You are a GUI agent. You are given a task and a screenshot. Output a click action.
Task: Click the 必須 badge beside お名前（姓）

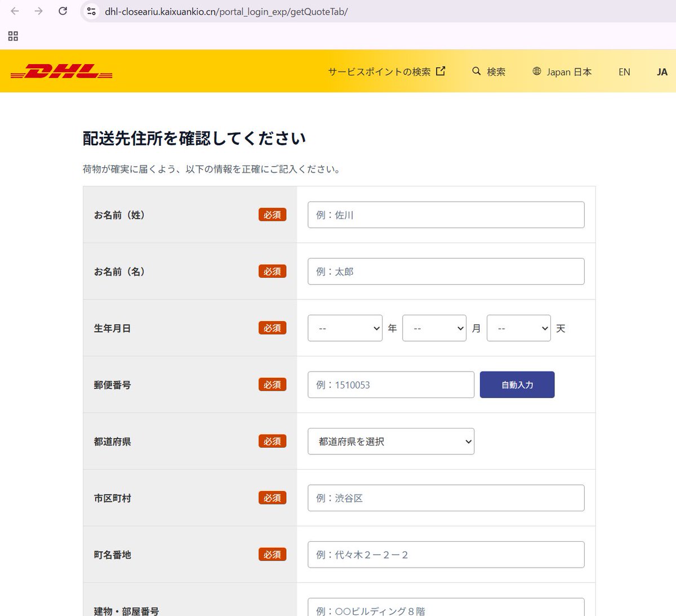pos(273,215)
